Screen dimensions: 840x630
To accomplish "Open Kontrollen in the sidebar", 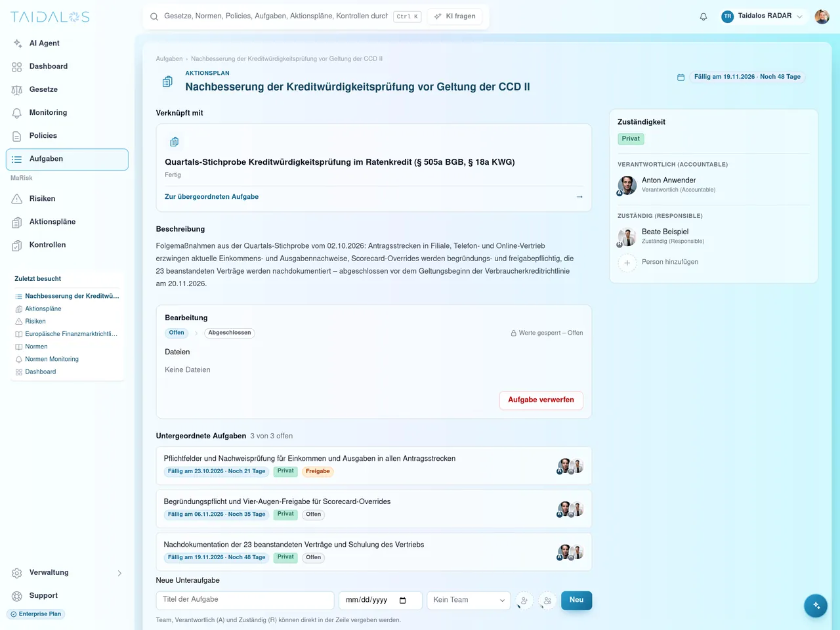I will coord(67,245).
